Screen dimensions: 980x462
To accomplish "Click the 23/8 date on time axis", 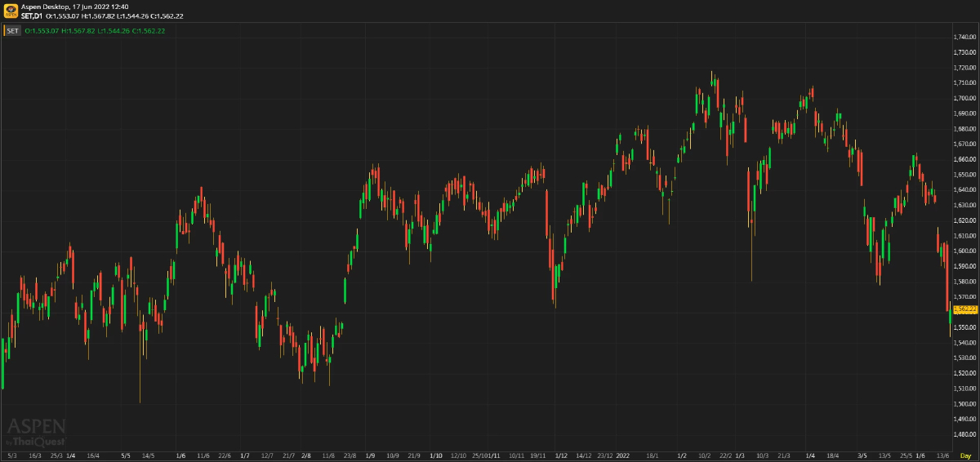I will (x=350, y=455).
